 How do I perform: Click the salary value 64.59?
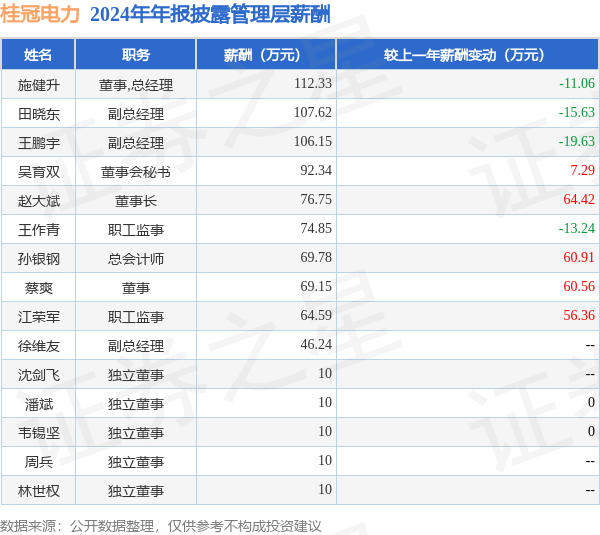click(316, 315)
